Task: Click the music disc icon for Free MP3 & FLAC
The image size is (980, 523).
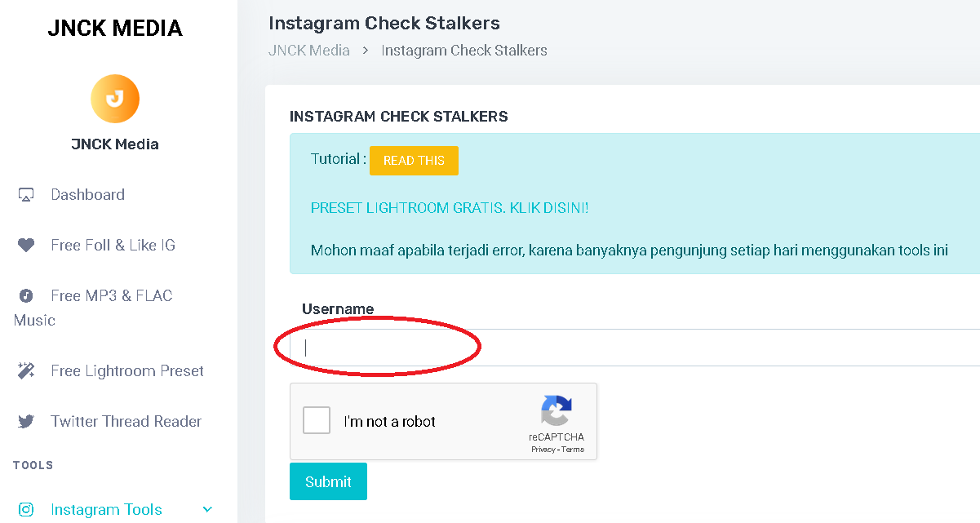Action: (26, 296)
